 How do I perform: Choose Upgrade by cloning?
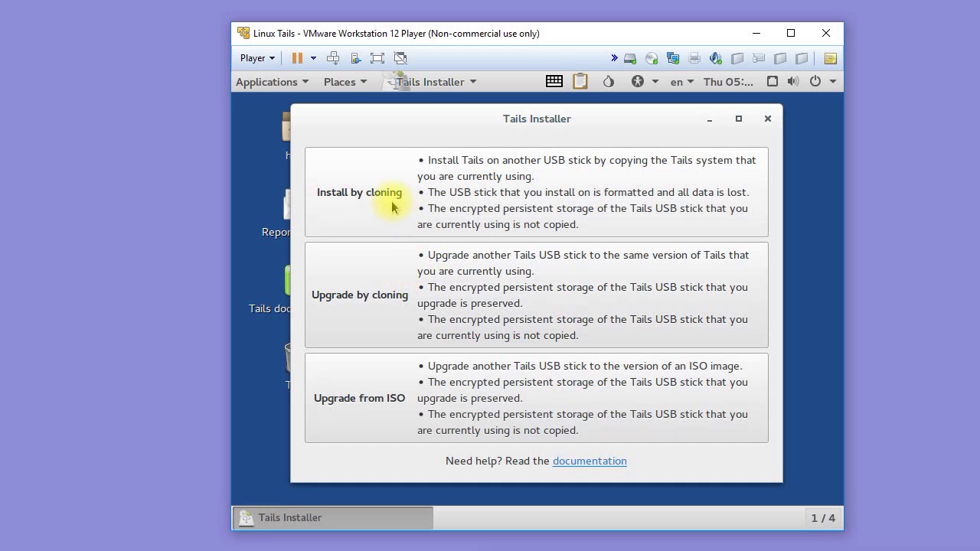pos(537,295)
